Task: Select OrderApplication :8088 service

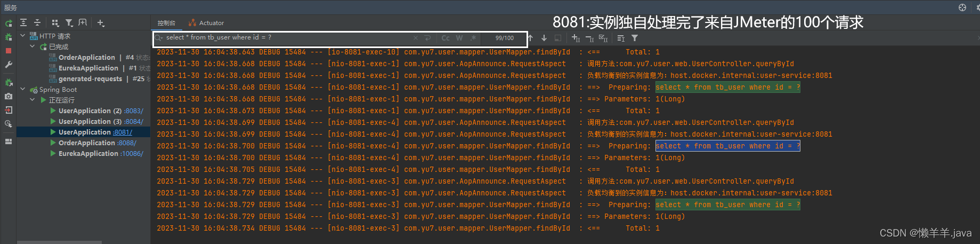Action: 93,143
